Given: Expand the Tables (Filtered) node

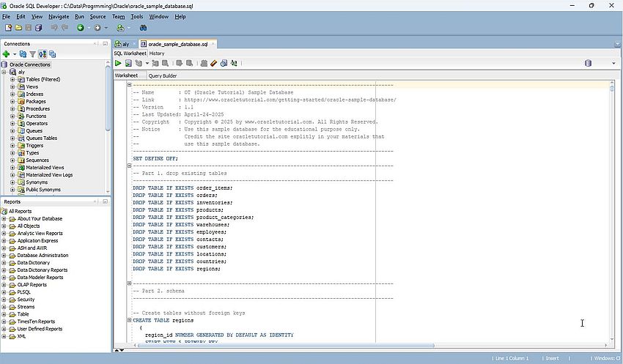Looking at the screenshot, I should pyautogui.click(x=12, y=79).
